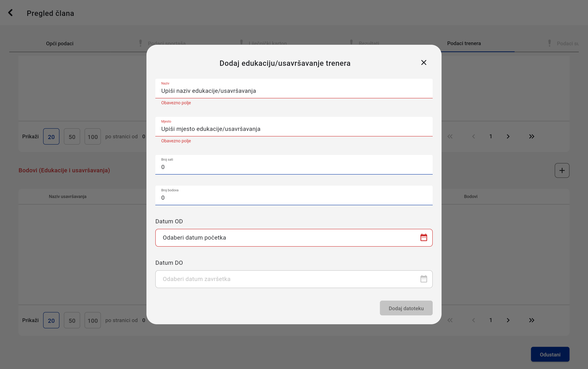Go to next page in upper pagination
The height and width of the screenshot is (369, 588).
pyautogui.click(x=508, y=136)
